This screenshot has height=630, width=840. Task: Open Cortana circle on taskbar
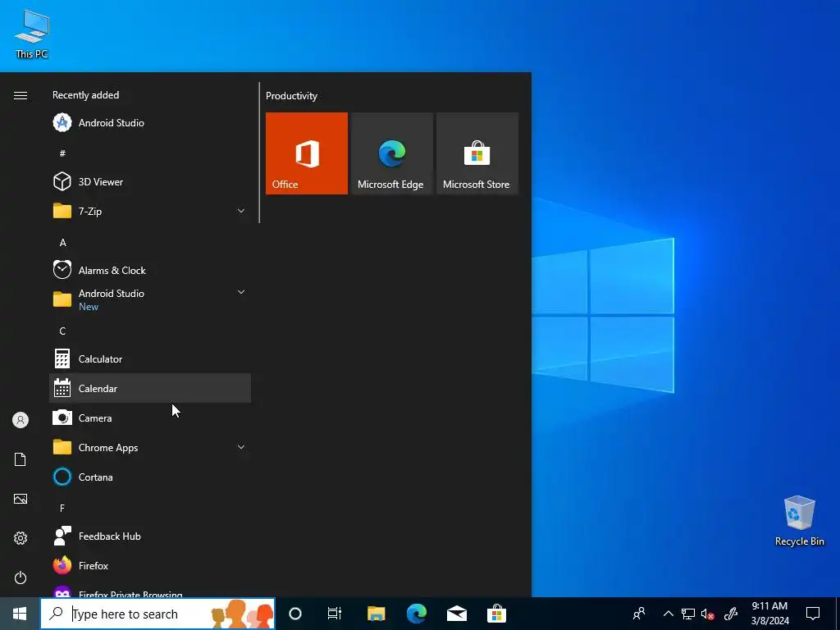point(295,614)
